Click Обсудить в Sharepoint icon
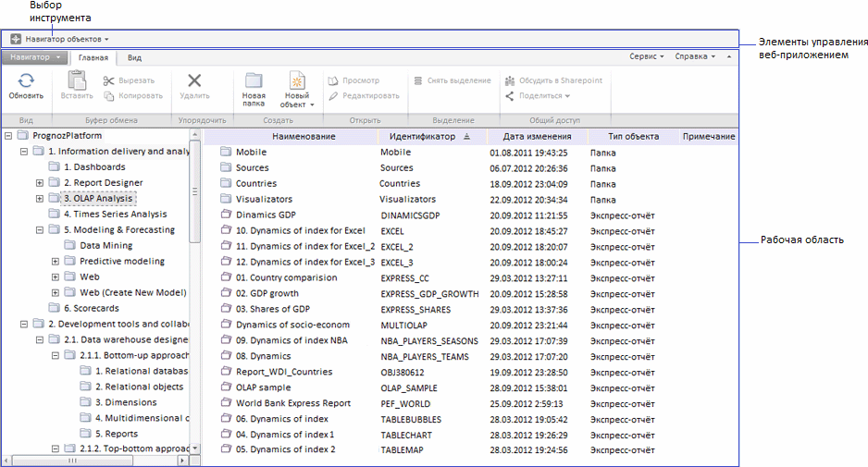This screenshot has width=868, height=467. (x=510, y=80)
